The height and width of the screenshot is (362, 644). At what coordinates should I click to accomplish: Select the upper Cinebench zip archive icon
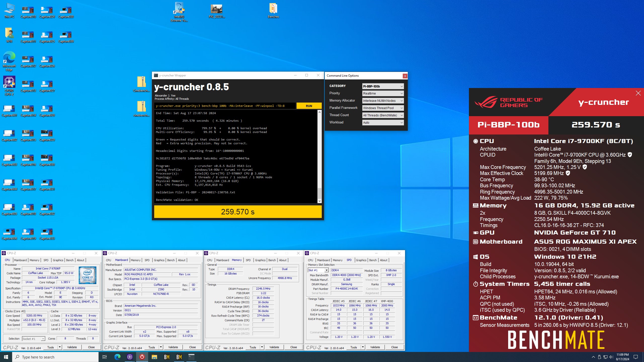(x=141, y=84)
